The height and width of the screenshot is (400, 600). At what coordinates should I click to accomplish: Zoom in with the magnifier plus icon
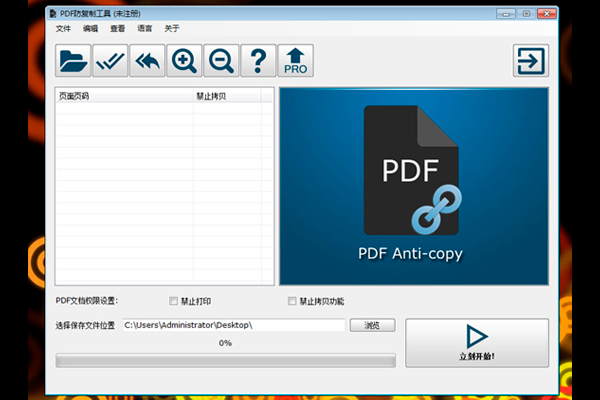point(184,60)
